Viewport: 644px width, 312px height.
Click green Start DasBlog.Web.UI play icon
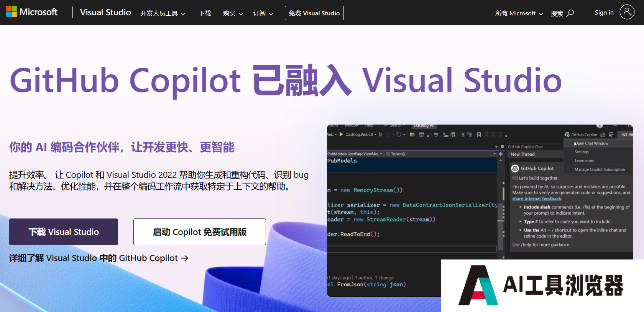click(341, 135)
